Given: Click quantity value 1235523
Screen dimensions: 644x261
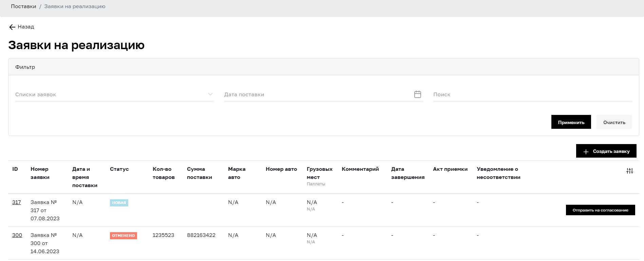Looking at the screenshot, I should [164, 235].
